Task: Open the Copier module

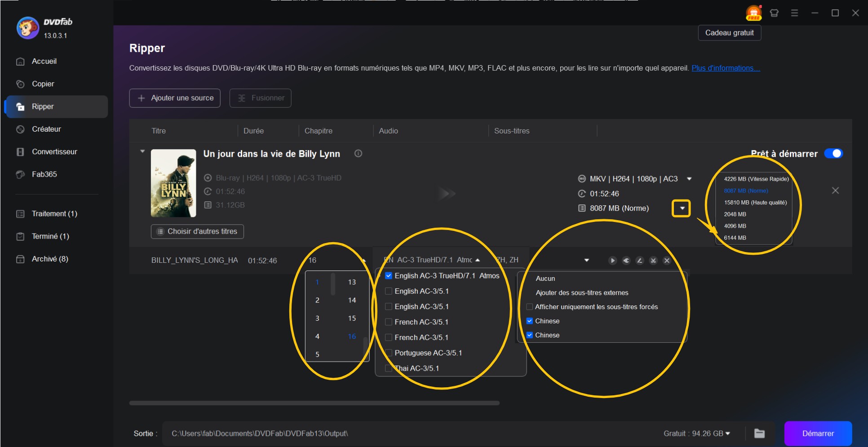Action: pos(43,84)
